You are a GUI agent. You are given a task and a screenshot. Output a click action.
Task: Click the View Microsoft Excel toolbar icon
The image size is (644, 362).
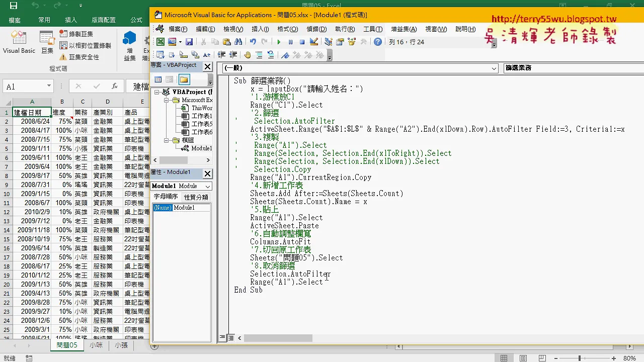pyautogui.click(x=160, y=42)
